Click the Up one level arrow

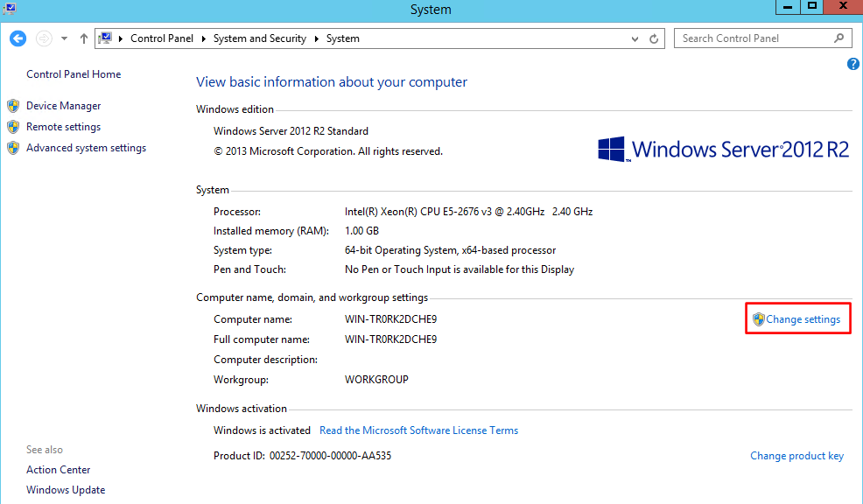click(x=84, y=38)
